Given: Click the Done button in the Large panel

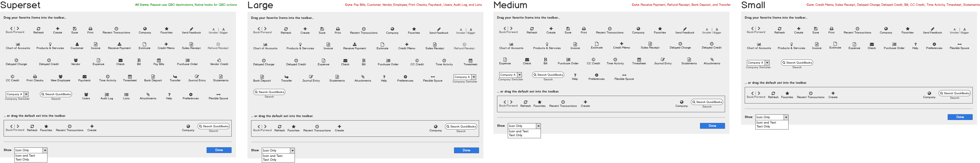Looking at the screenshot, I should [x=466, y=150].
